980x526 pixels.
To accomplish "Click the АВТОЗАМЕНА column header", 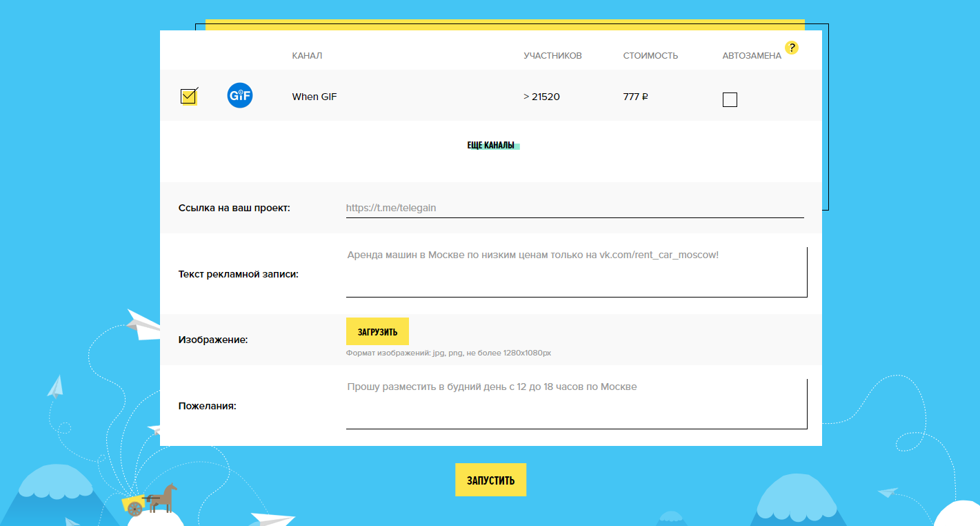I will pyautogui.click(x=752, y=56).
